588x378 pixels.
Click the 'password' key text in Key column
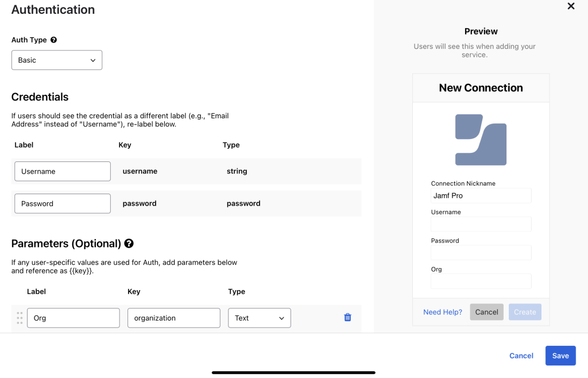point(140,203)
